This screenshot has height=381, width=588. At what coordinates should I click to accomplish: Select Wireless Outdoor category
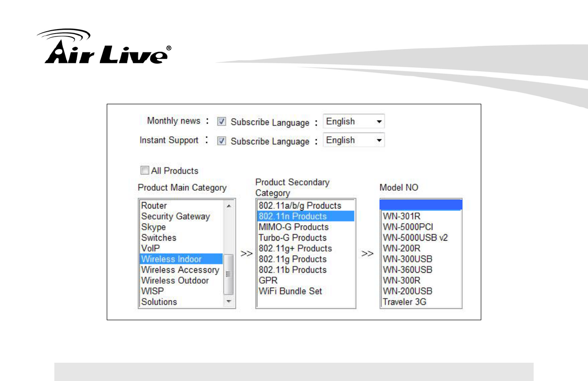(181, 281)
